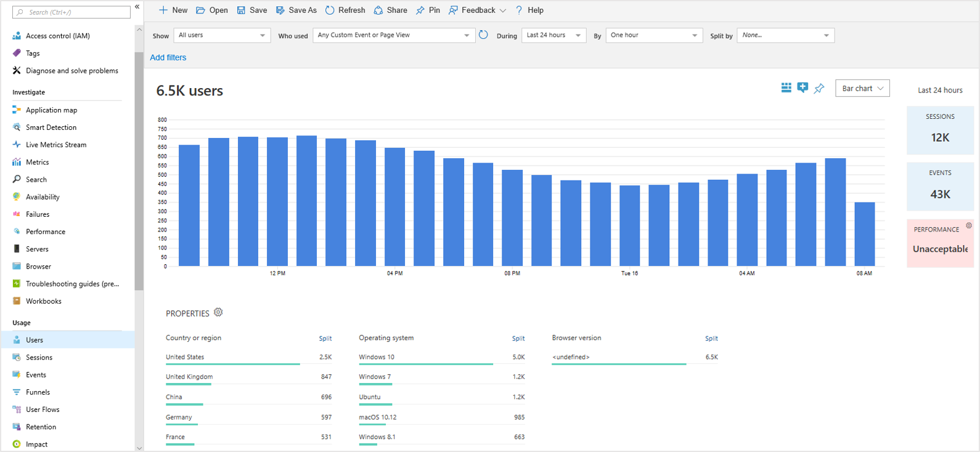980x452 pixels.
Task: Open the Show All users dropdown
Action: pyautogui.click(x=222, y=35)
